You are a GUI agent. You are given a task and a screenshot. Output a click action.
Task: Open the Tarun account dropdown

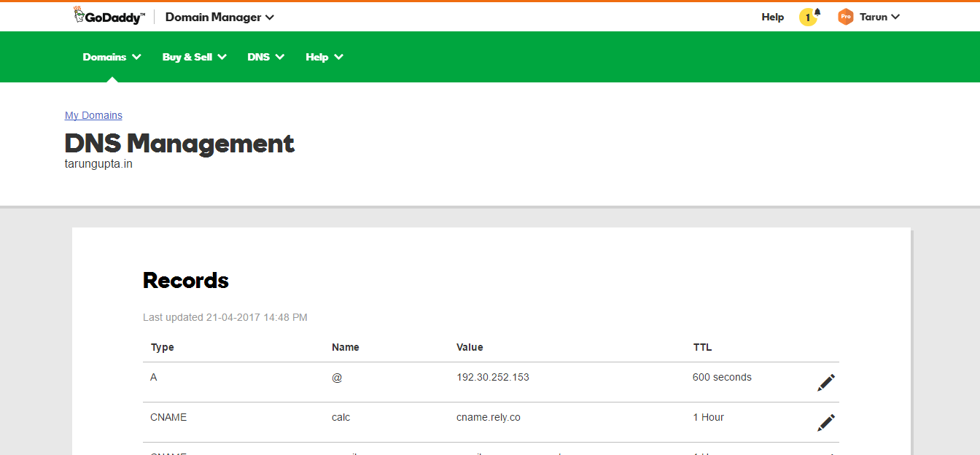point(879,17)
